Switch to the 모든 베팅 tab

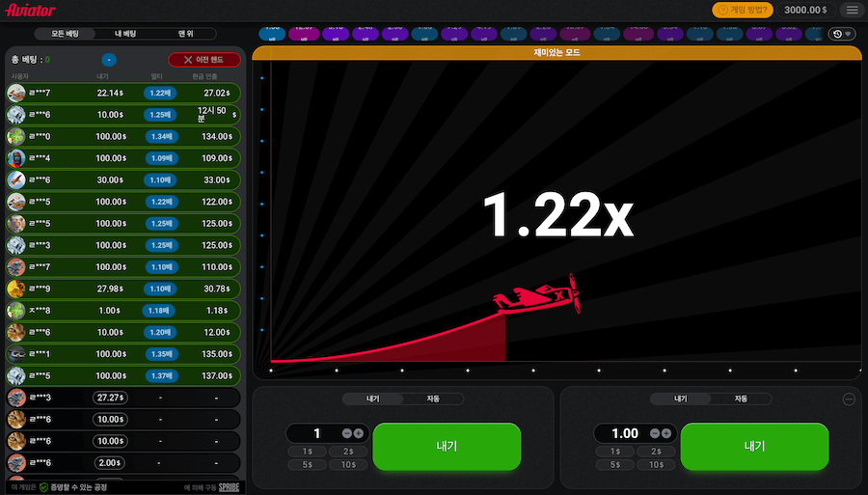tap(65, 34)
